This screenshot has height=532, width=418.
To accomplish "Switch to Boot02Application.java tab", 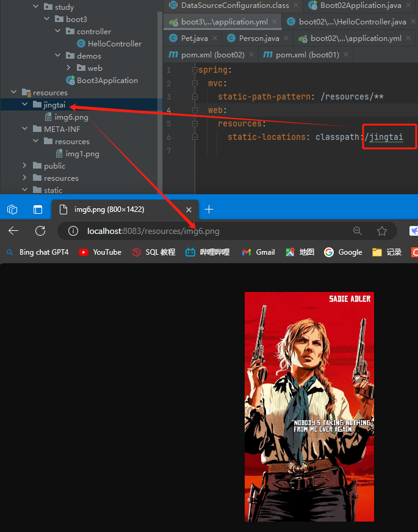I will point(361,5).
